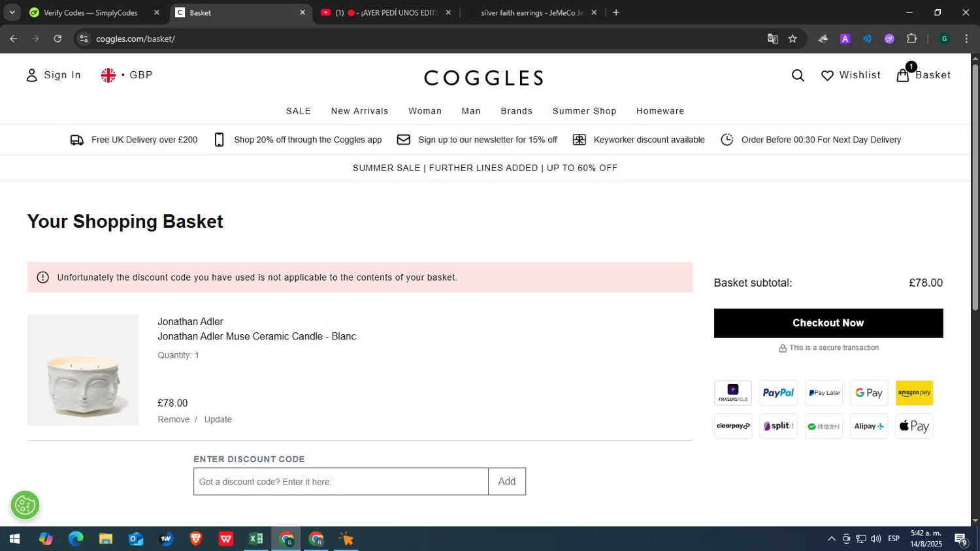Open the Homeware menu

point(661,111)
